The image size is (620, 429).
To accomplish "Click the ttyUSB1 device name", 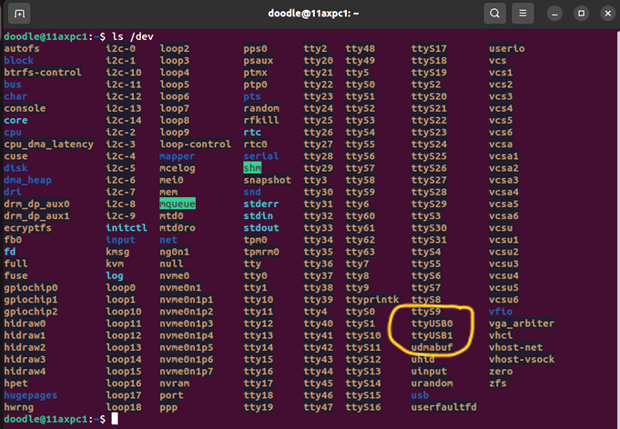I will 432,335.
